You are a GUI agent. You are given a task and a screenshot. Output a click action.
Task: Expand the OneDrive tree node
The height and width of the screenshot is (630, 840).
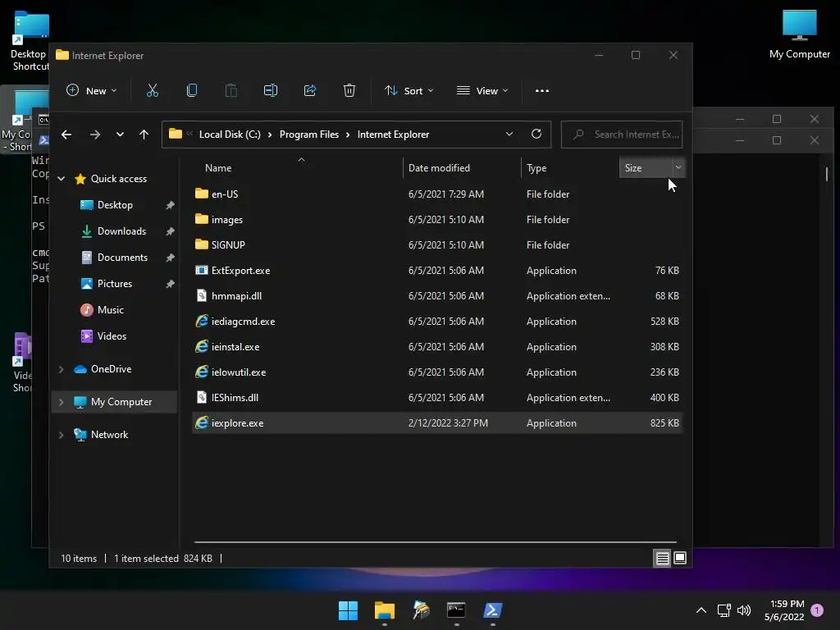click(61, 369)
